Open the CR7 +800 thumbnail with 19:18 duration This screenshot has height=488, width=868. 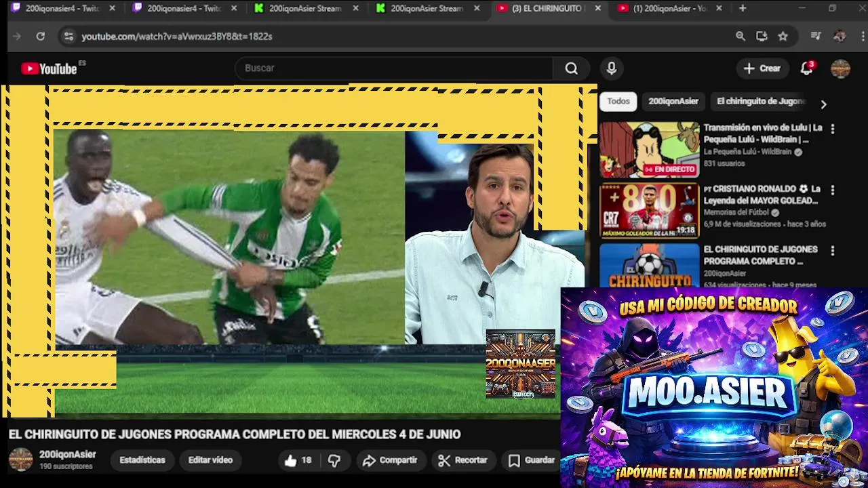(649, 211)
